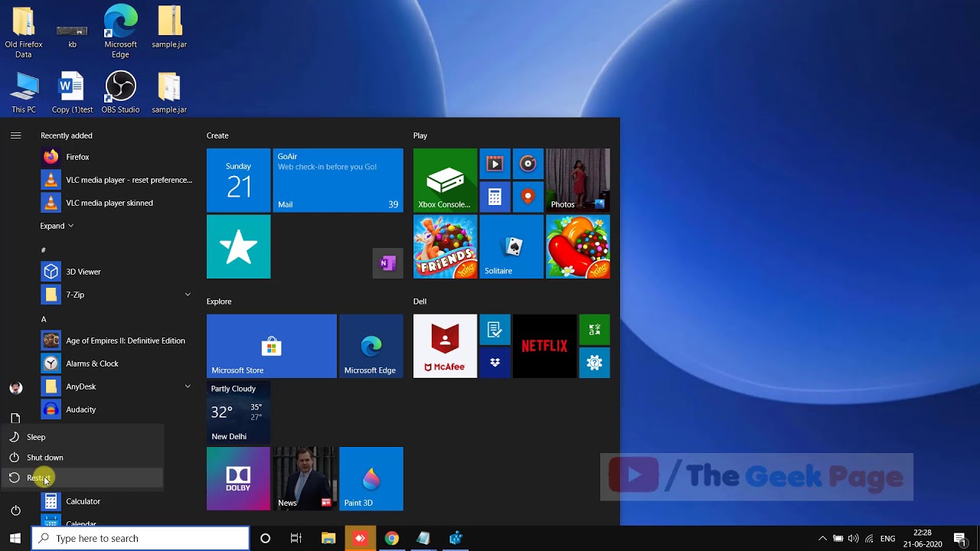Launch Candy Crush Saga tile
The image size is (980, 551).
(578, 246)
